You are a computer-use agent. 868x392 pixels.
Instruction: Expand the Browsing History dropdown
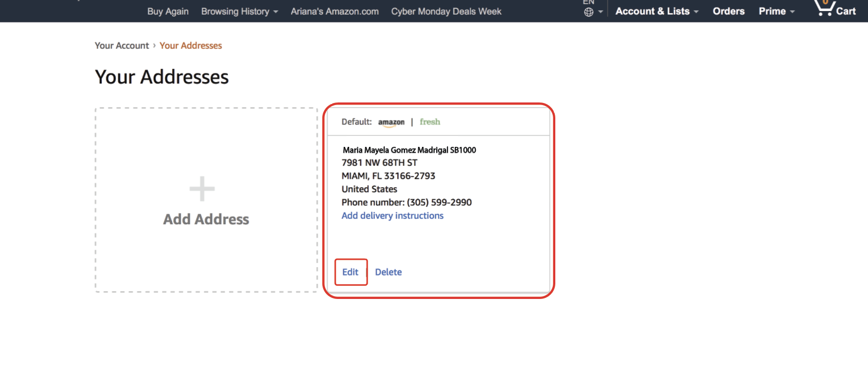(x=239, y=11)
